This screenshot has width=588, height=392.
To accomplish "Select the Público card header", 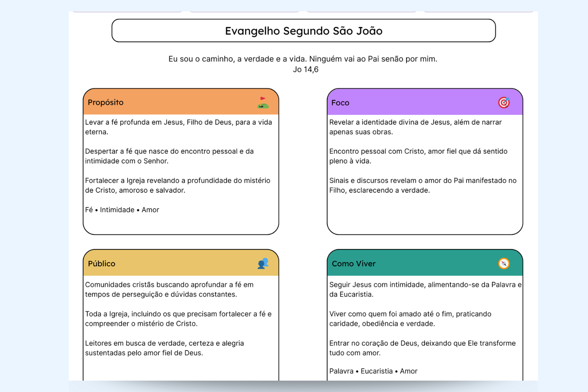I will pos(181,263).
